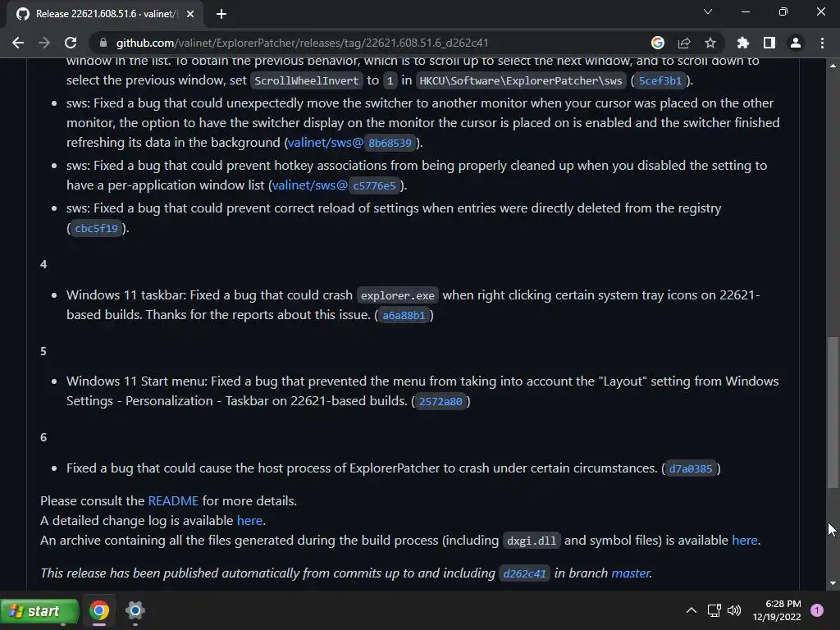Image resolution: width=840 pixels, height=630 pixels.
Task: Close the Release 22621.608.51.6 tab
Action: coord(190,14)
